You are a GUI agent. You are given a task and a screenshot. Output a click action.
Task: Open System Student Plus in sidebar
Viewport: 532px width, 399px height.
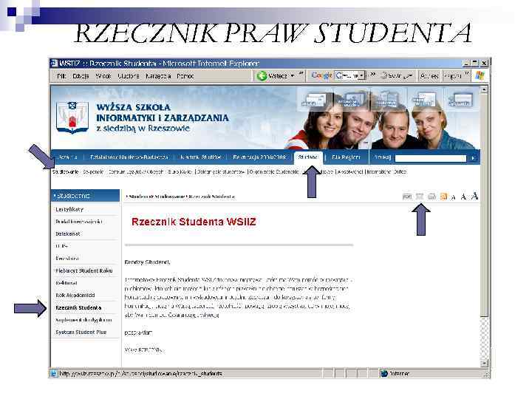tap(81, 332)
